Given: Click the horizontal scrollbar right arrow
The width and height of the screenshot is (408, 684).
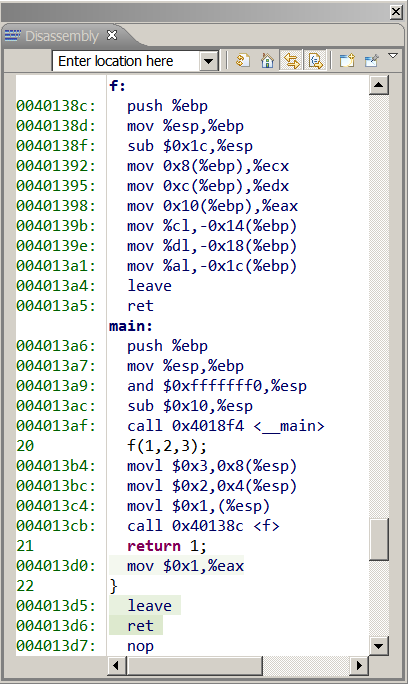Looking at the screenshot, I should click(x=359, y=666).
